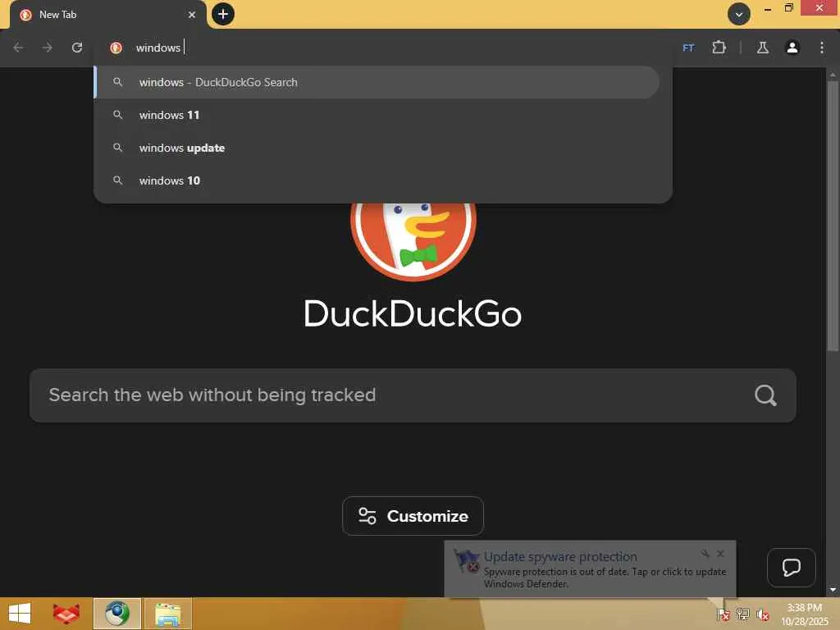Click the DuckDuckGo duck logo

(413, 241)
